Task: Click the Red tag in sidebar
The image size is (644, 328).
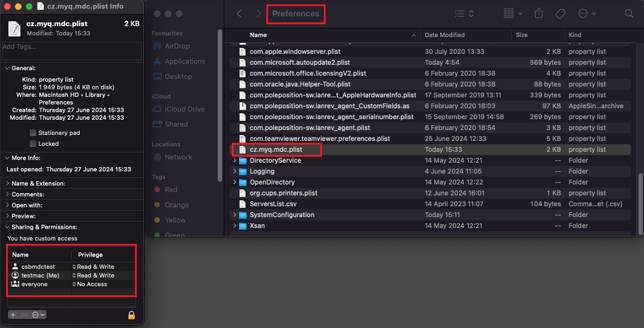Action: [x=171, y=189]
